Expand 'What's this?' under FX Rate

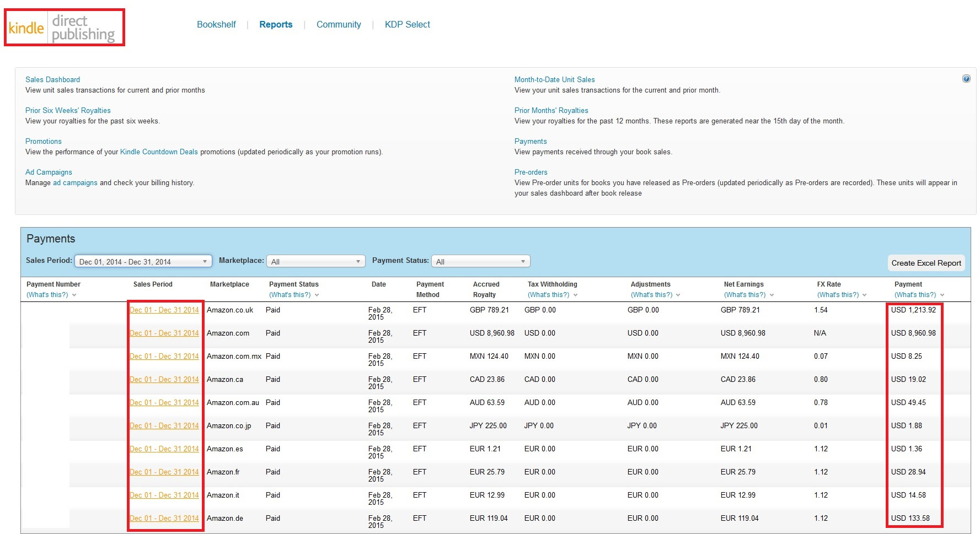coord(842,295)
